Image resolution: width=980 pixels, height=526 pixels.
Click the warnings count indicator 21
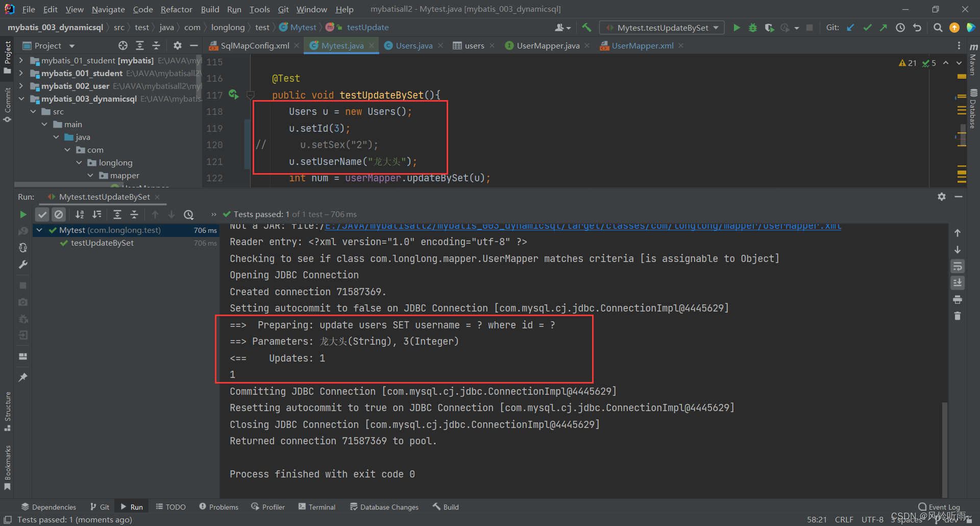908,63
